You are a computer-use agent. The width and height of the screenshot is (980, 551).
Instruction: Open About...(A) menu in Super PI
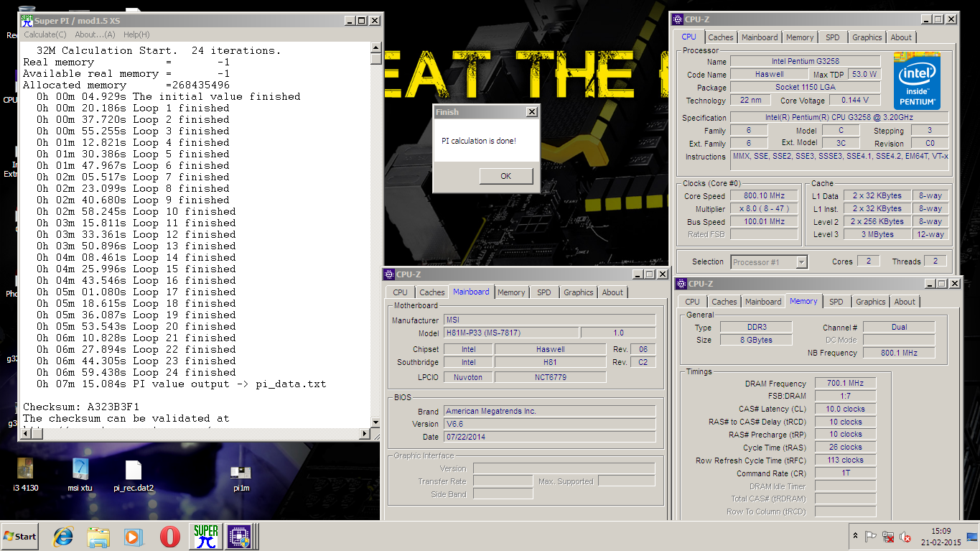[95, 34]
